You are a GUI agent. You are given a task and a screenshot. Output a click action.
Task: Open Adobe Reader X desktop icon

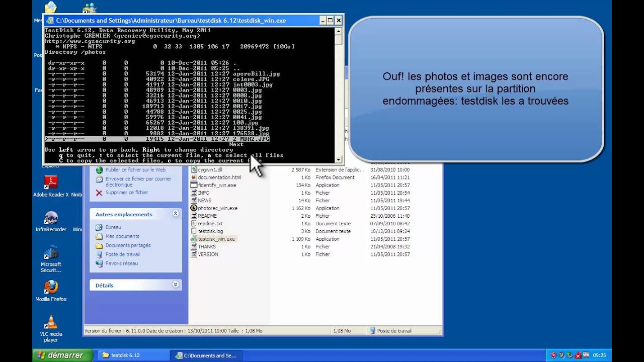[x=51, y=183]
